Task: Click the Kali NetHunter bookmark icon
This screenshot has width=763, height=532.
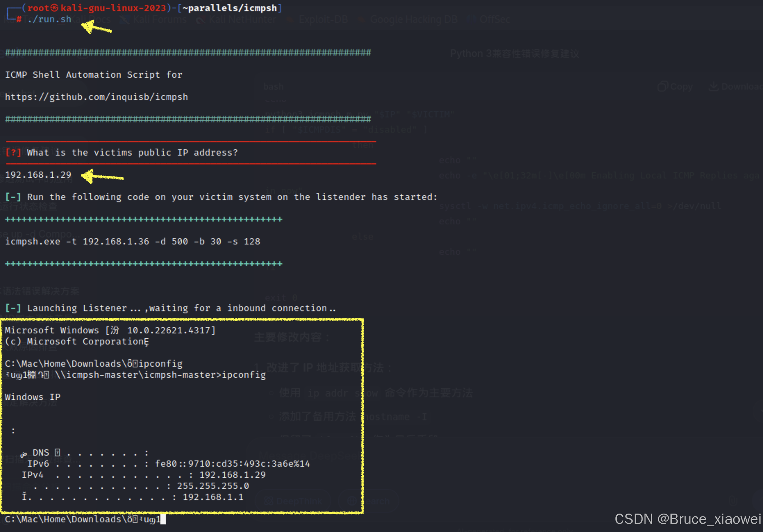Action: pos(200,20)
